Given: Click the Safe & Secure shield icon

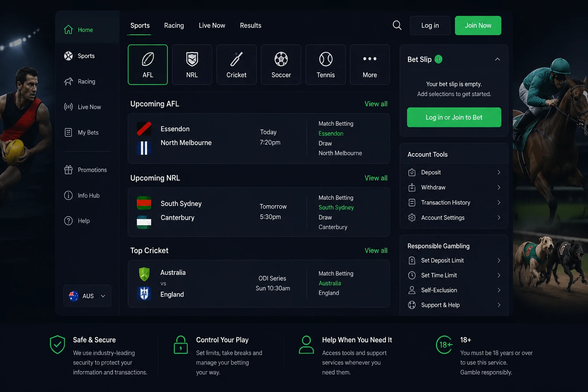Looking at the screenshot, I should (x=57, y=345).
